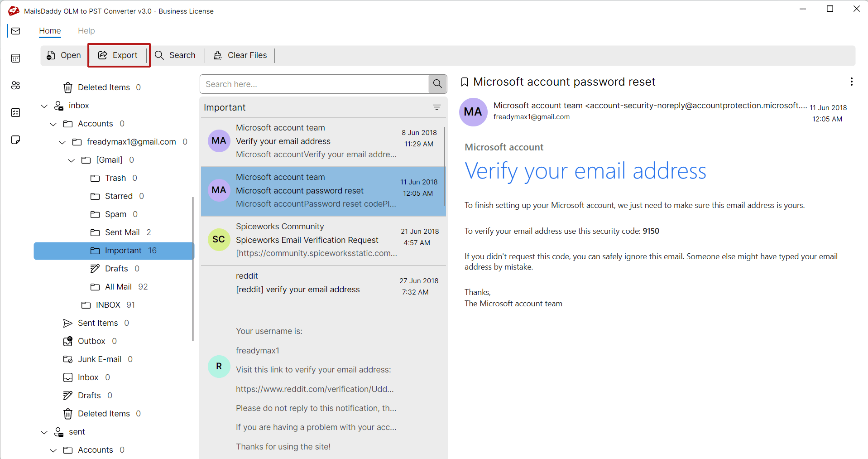The height and width of the screenshot is (459, 868).
Task: Select the INBOX folder with 91 items
Action: tap(108, 305)
